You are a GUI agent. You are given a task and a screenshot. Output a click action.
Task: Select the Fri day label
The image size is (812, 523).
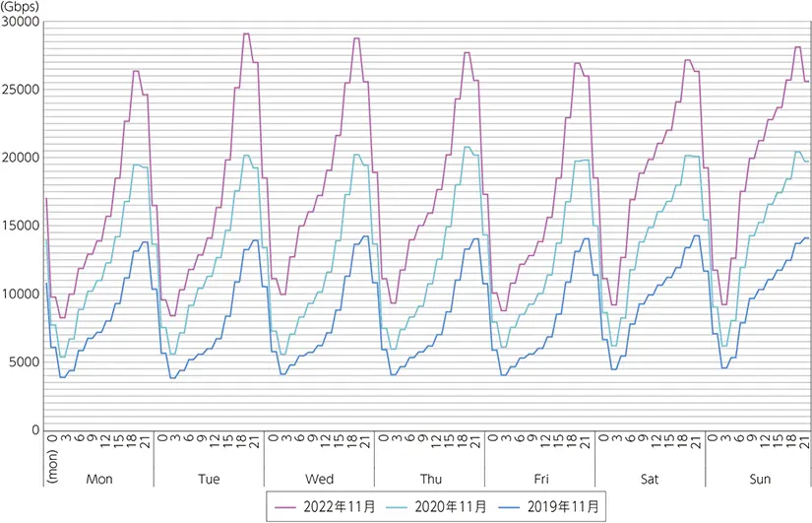(540, 479)
